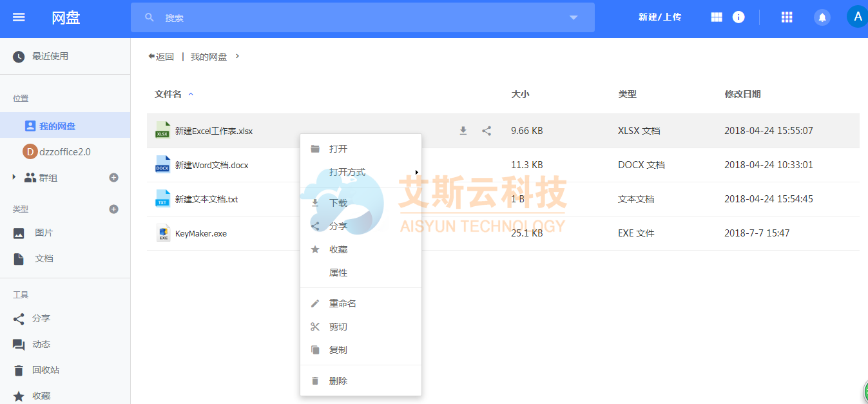
Task: Open the search options dropdown arrow
Action: point(574,17)
